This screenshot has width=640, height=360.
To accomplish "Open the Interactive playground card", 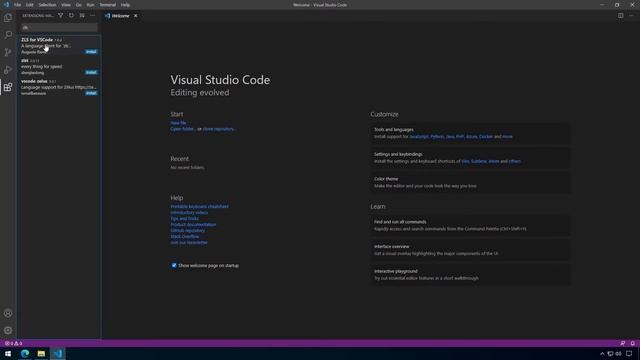I will tap(471, 275).
